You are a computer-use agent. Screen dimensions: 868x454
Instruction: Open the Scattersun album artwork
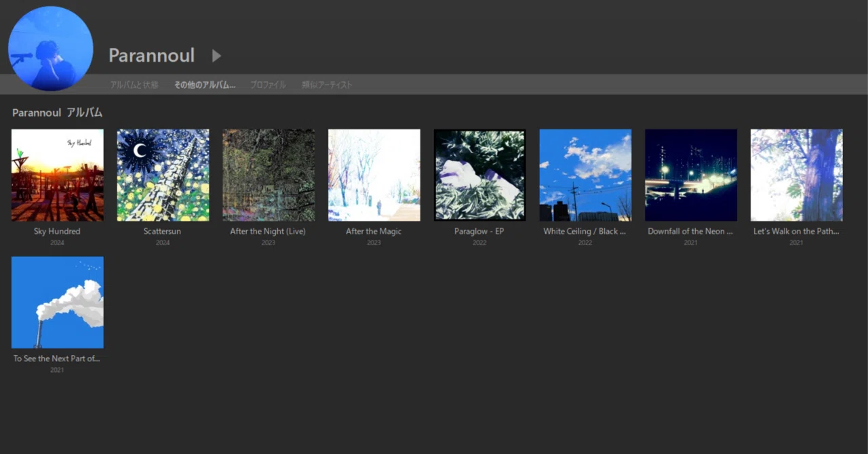(163, 175)
